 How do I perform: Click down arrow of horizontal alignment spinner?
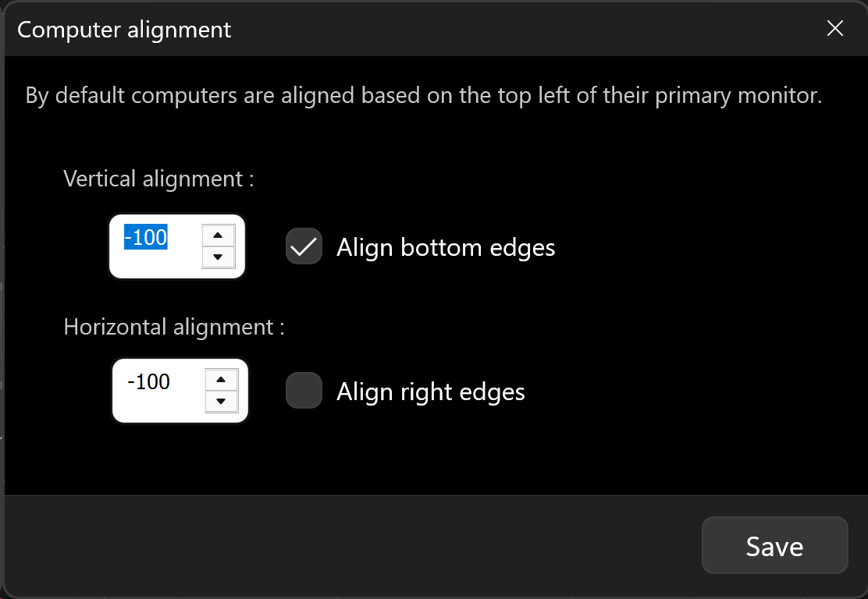pyautogui.click(x=221, y=401)
